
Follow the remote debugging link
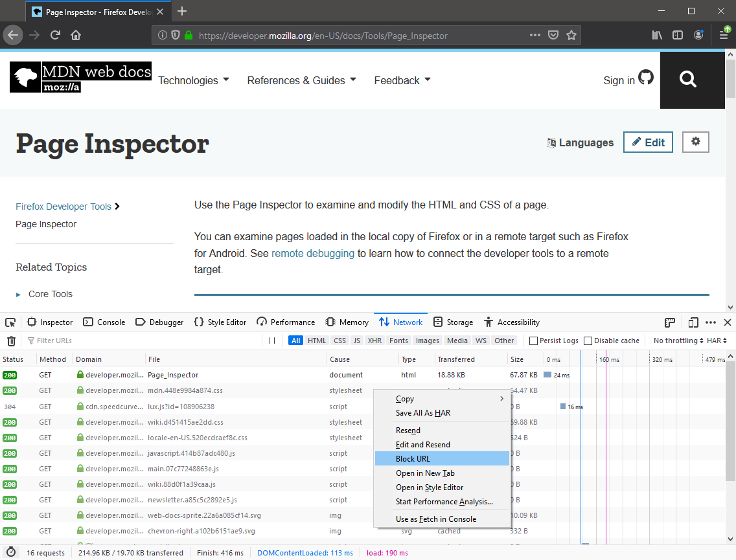313,253
